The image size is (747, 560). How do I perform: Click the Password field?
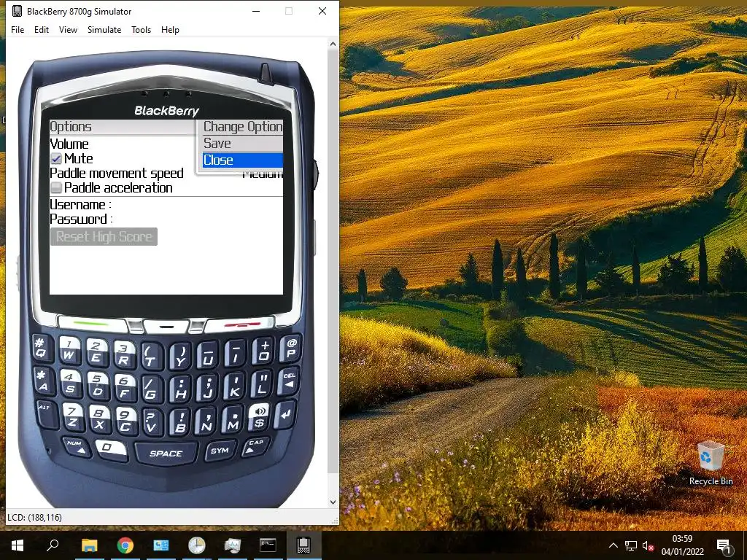166,219
